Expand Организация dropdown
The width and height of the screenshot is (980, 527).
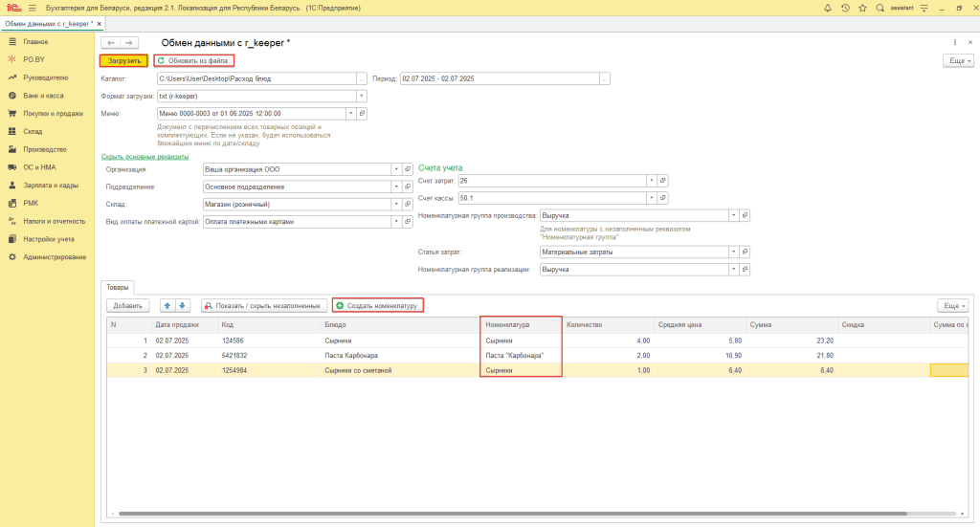click(x=396, y=169)
